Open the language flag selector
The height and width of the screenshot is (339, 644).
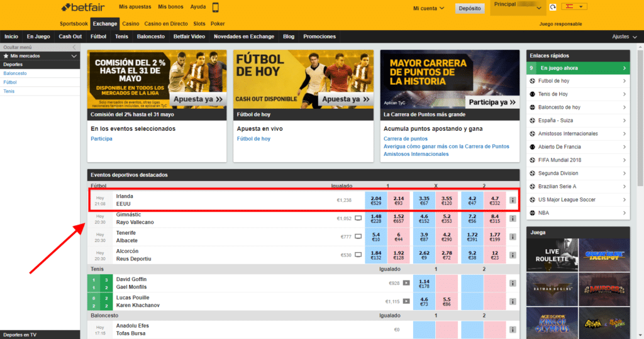coord(574,6)
